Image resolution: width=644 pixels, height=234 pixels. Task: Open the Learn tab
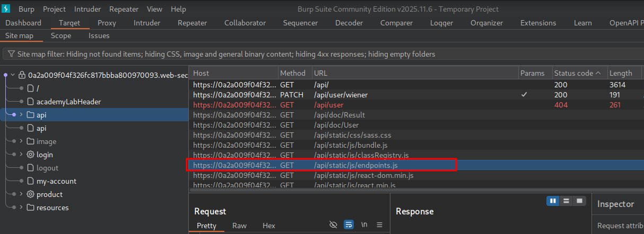click(583, 23)
